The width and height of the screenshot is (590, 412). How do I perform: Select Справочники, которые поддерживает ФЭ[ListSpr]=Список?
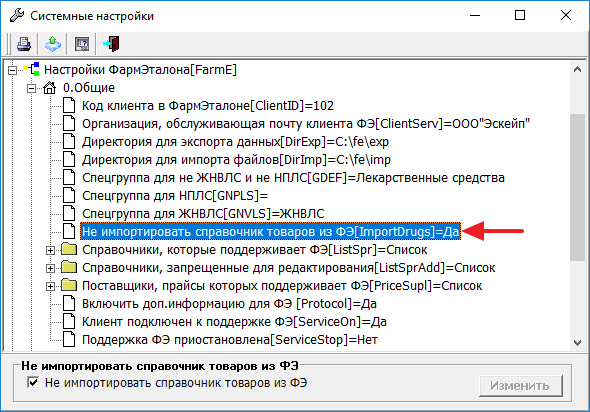(x=254, y=250)
